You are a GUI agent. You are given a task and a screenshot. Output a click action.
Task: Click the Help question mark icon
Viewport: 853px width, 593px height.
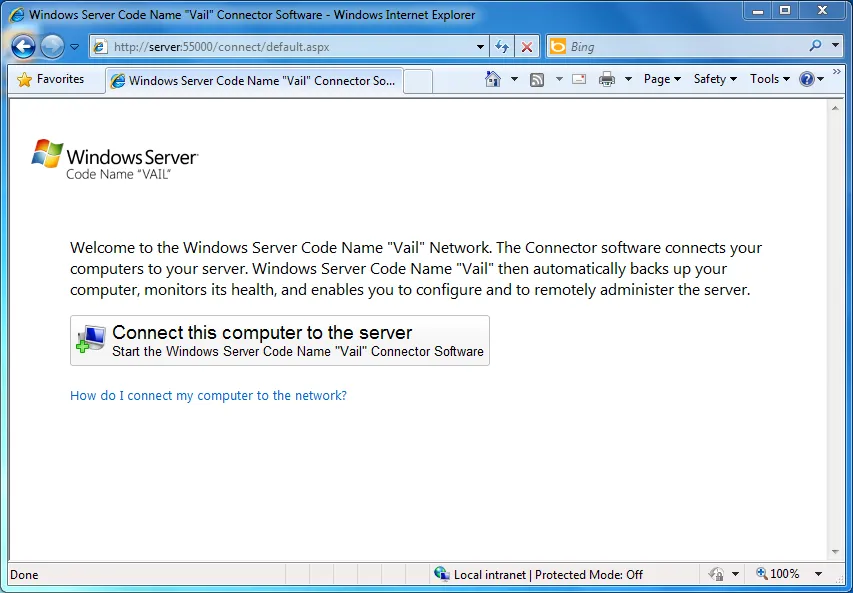(x=806, y=79)
